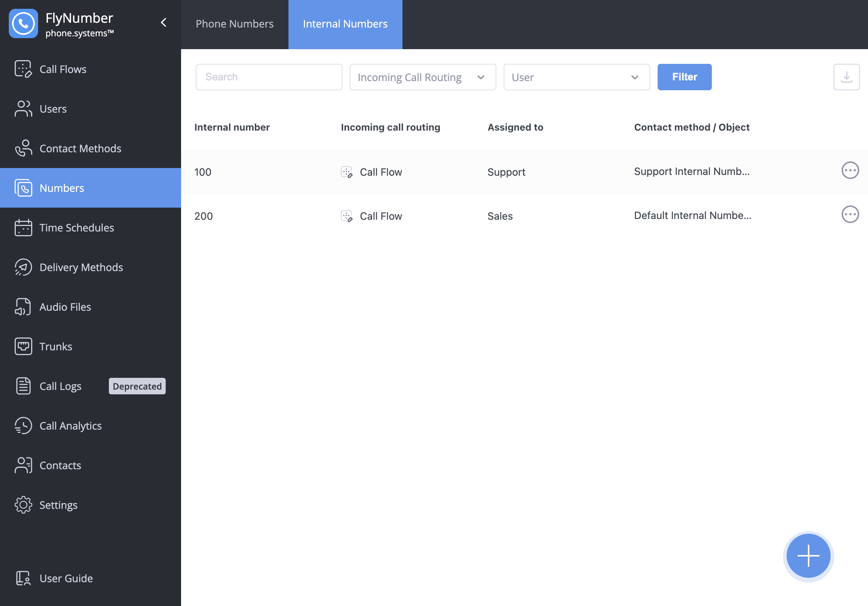Image resolution: width=868 pixels, height=606 pixels.
Task: Open the Audio Files link
Action: [x=65, y=307]
